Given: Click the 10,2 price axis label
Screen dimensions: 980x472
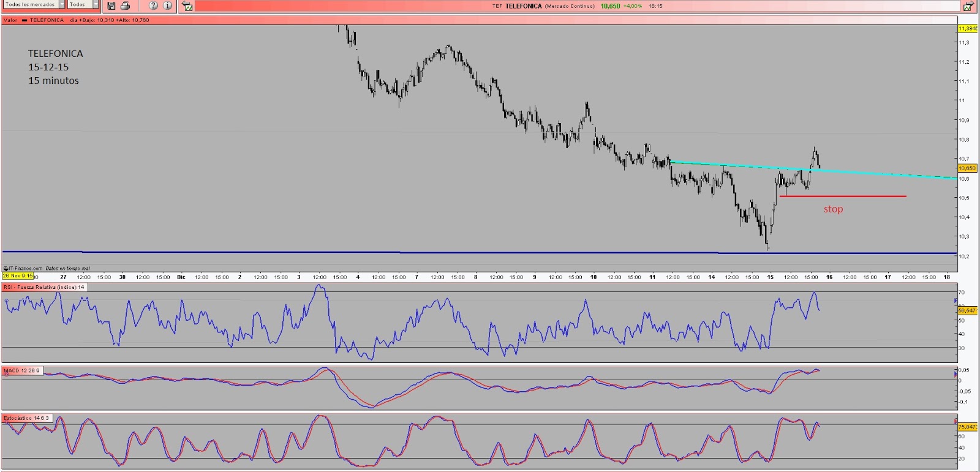Looking at the screenshot, I should pyautogui.click(x=964, y=256).
